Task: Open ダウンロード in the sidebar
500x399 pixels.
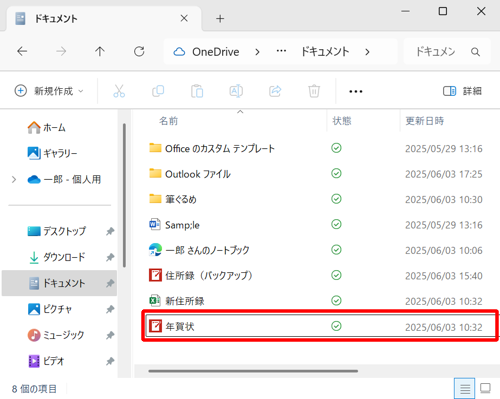Action: 56,257
